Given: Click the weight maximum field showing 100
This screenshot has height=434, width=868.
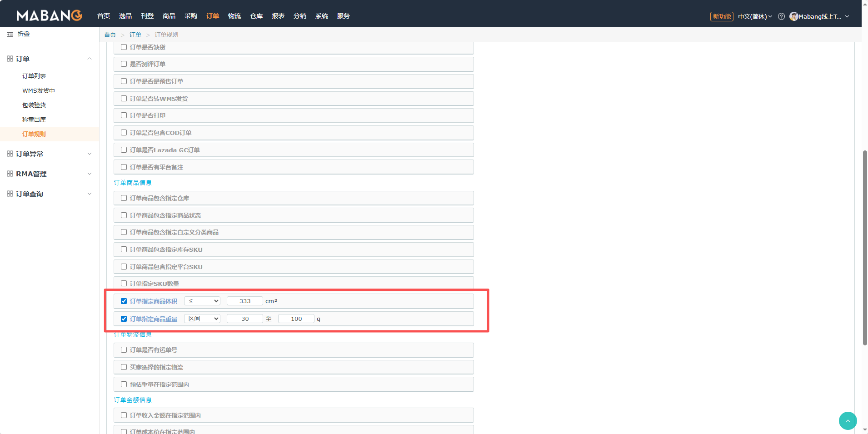Looking at the screenshot, I should click(296, 319).
